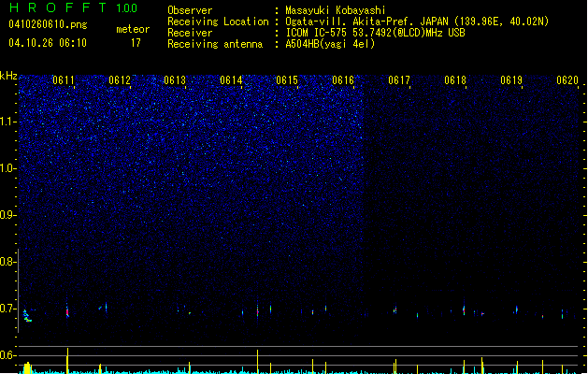Click the 0.7 kHz axis label
This screenshot has height=374, width=588.
(x=8, y=309)
